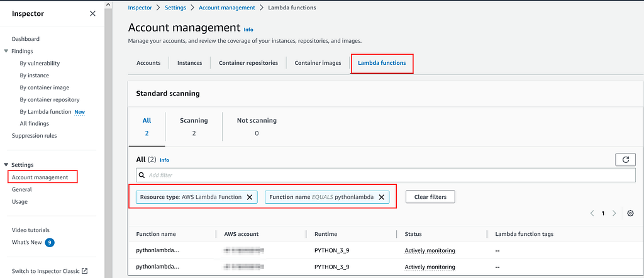Click Actively monitoring status in second row
Viewport: 644px width, 278px height.
click(430, 267)
